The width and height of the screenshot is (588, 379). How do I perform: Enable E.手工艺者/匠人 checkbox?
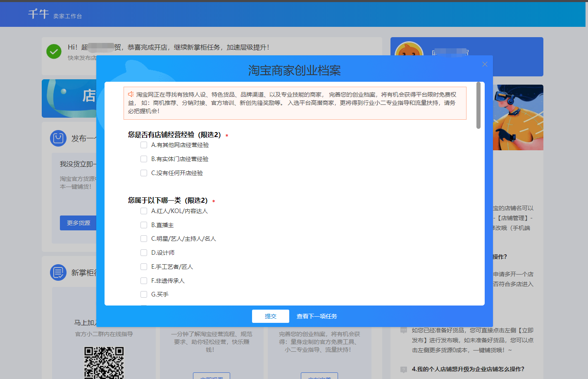tap(144, 267)
